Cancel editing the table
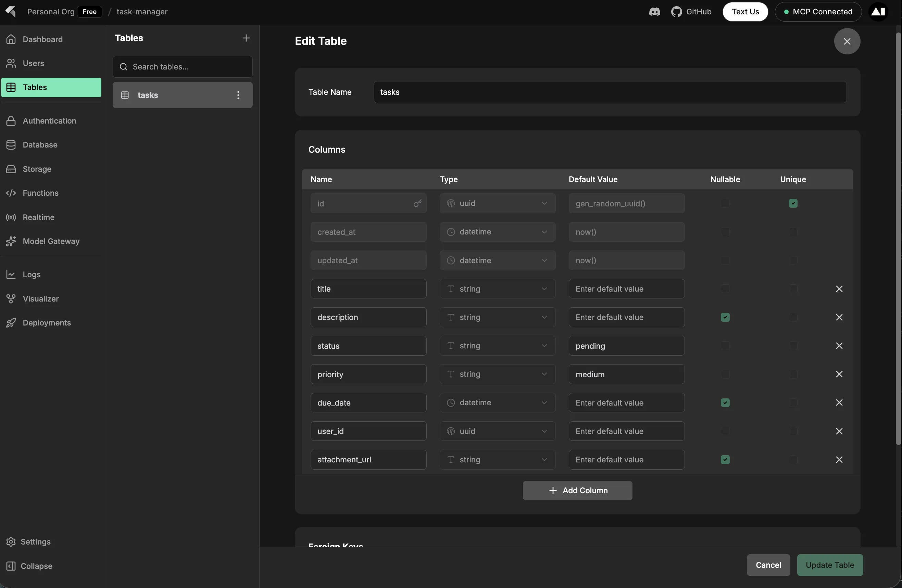 pos(768,565)
